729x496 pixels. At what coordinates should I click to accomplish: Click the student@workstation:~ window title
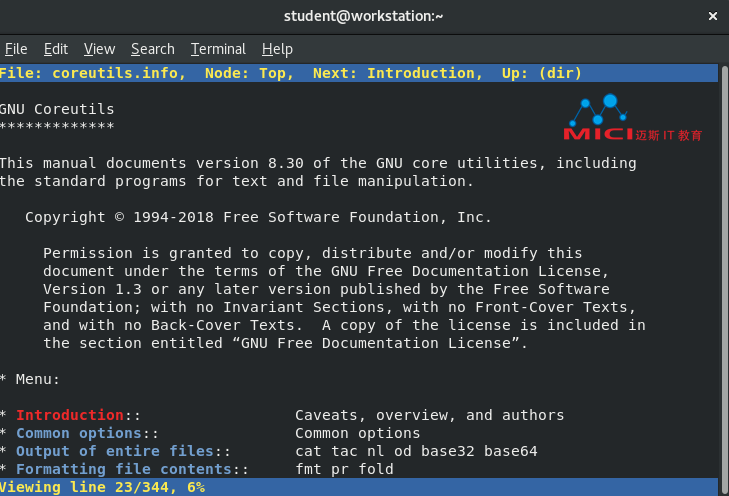click(364, 16)
